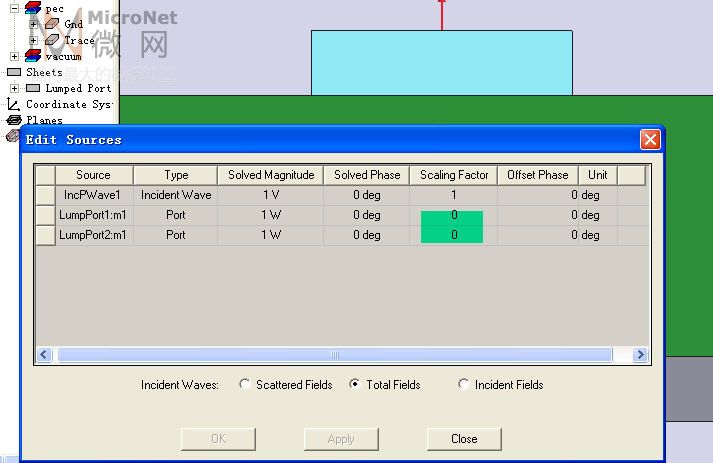Select the Trace tree item

(79, 40)
